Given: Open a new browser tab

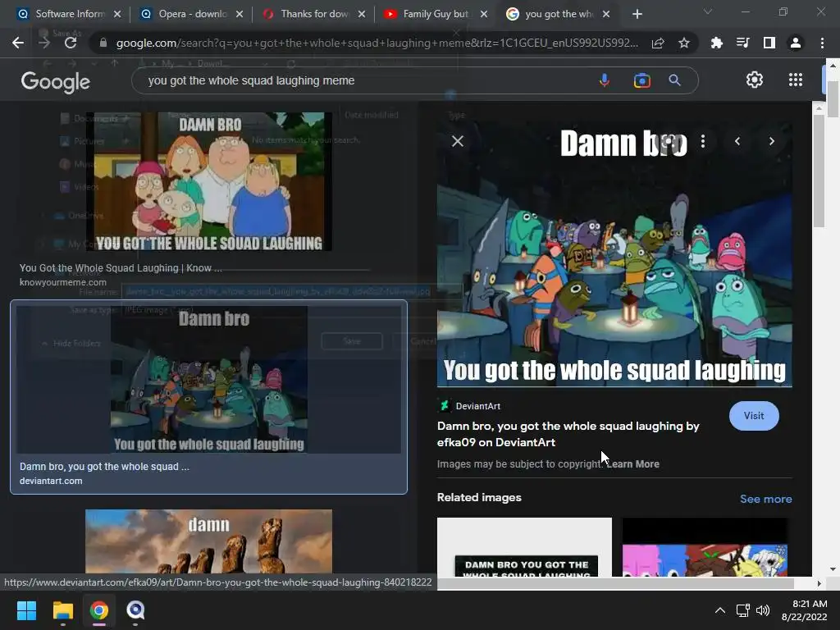Looking at the screenshot, I should pyautogui.click(x=637, y=14).
